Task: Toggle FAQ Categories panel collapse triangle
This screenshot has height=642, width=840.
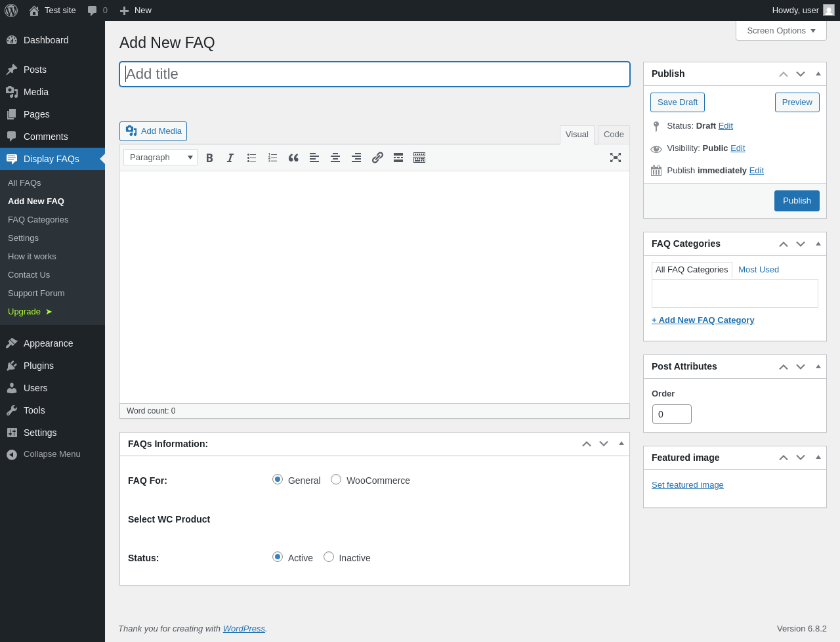Action: click(818, 244)
